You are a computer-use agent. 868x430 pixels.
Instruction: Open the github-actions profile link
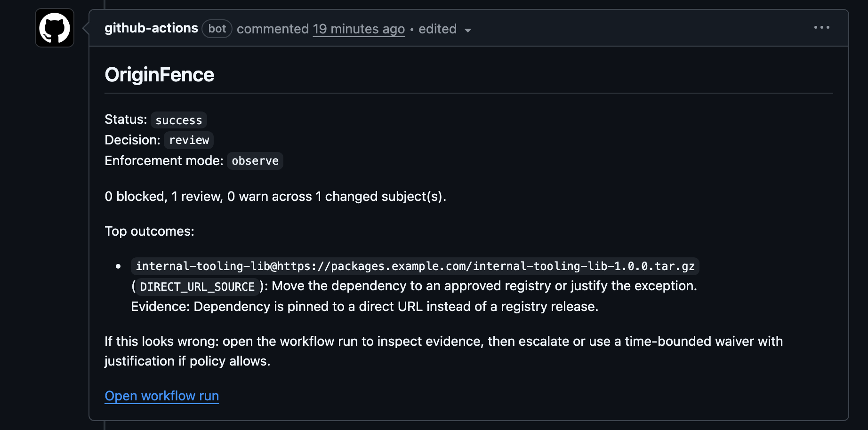(151, 28)
